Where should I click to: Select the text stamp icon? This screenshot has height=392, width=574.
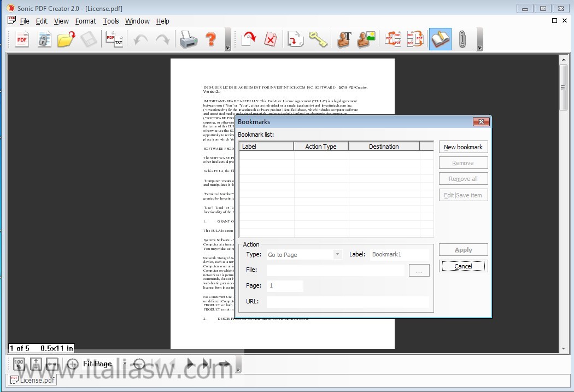[344, 39]
